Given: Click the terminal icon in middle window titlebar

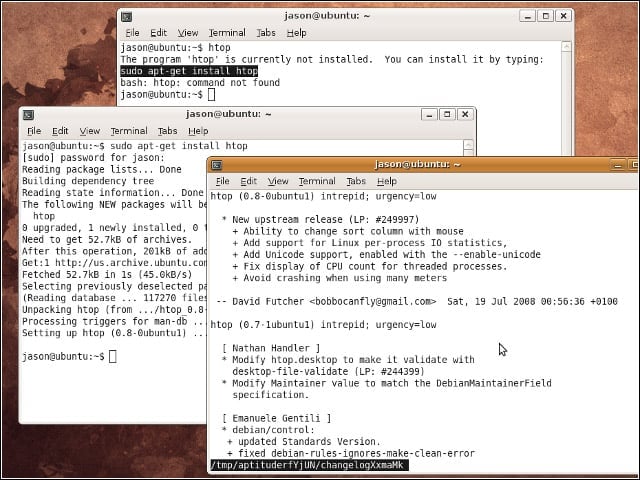Looking at the screenshot, I should [28, 115].
